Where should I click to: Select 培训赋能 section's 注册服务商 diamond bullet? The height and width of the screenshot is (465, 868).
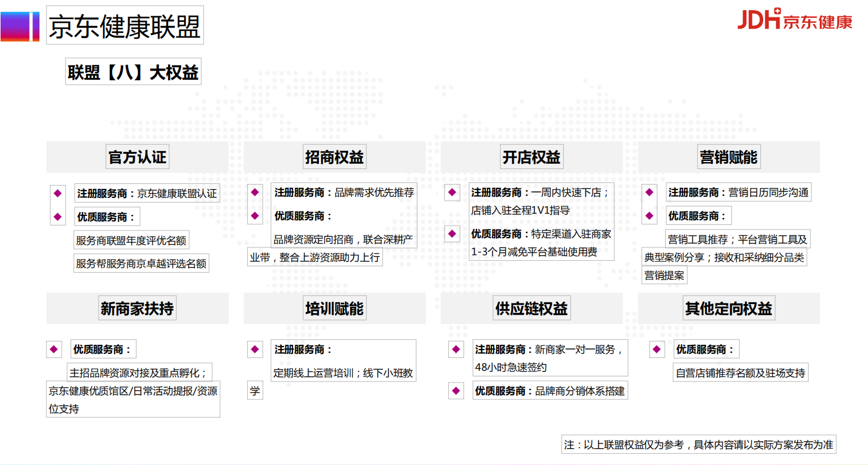pyautogui.click(x=255, y=349)
